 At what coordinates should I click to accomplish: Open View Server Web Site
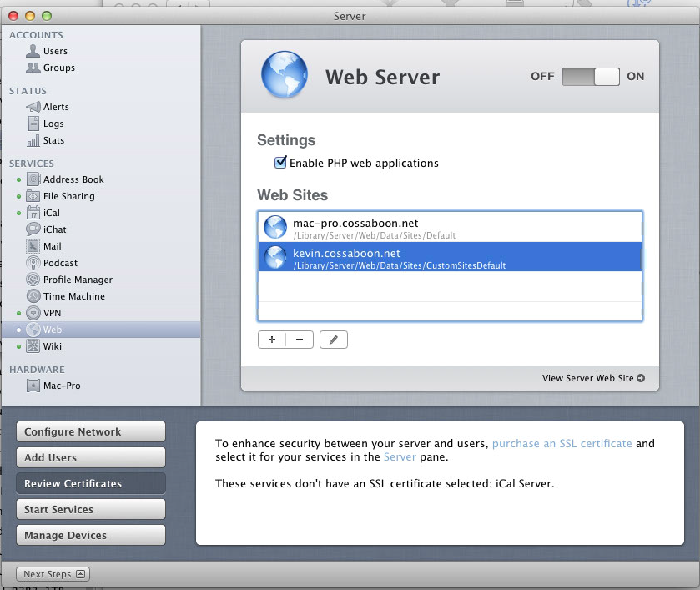(594, 377)
